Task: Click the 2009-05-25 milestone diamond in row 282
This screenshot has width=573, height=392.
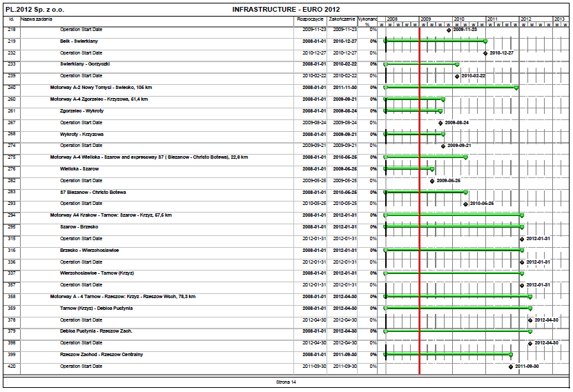Action: pos(432,182)
